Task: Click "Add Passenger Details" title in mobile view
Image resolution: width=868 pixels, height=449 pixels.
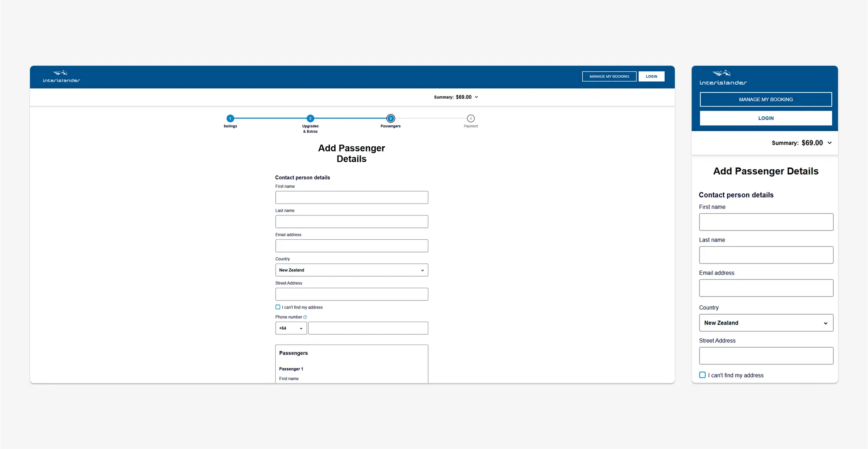Action: (x=766, y=171)
